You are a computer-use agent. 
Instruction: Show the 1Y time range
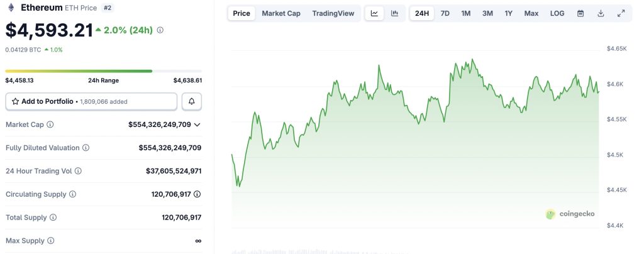coord(508,13)
